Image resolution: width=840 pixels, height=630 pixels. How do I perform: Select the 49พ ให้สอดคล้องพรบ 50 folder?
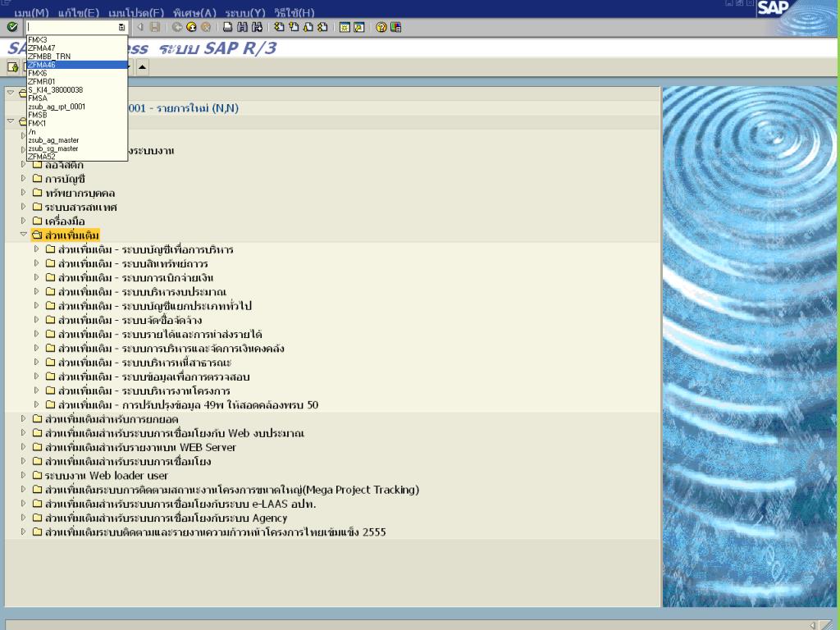[x=188, y=405]
